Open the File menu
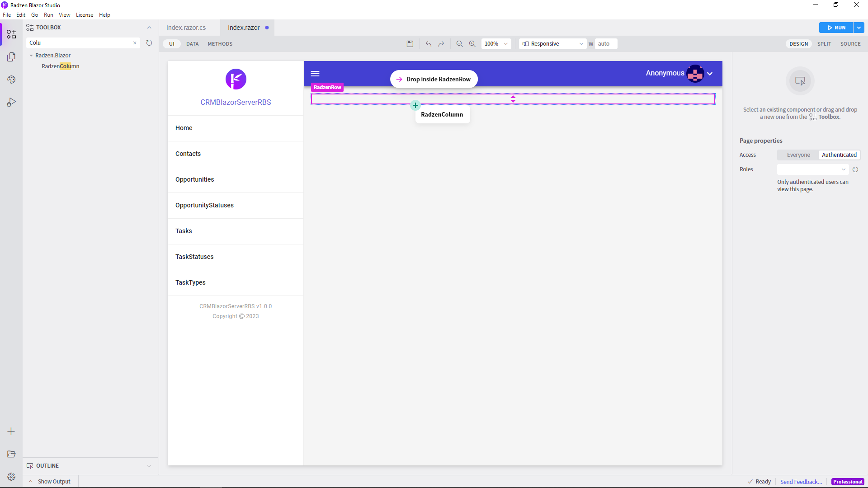Viewport: 868px width, 488px height. (x=7, y=15)
